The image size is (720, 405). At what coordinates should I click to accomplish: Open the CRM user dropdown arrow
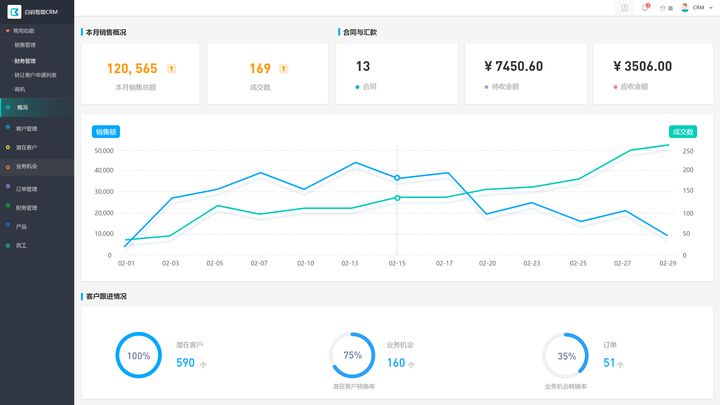tap(709, 7)
